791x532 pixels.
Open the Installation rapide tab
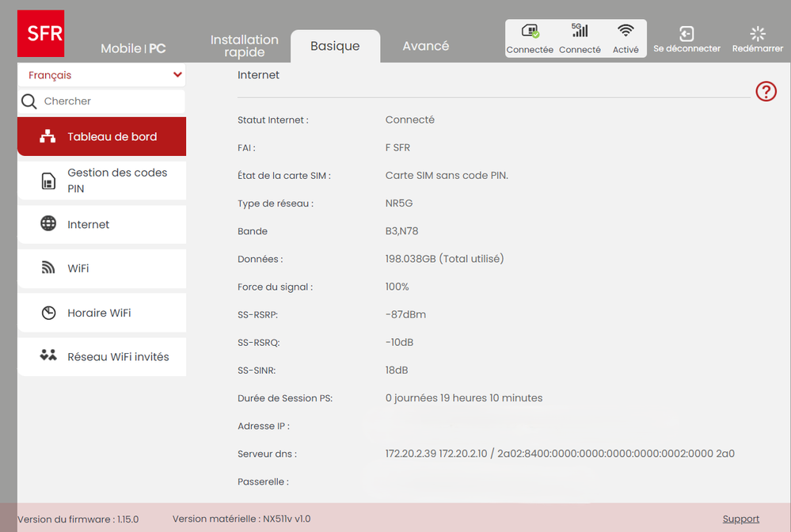[x=244, y=46]
